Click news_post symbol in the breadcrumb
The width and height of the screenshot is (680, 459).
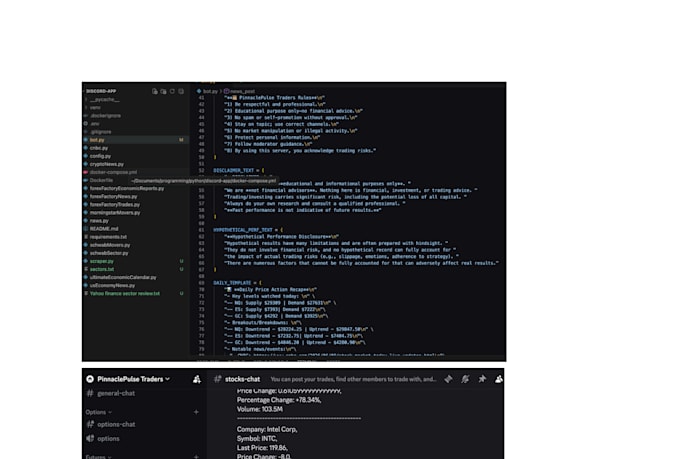[x=242, y=92]
